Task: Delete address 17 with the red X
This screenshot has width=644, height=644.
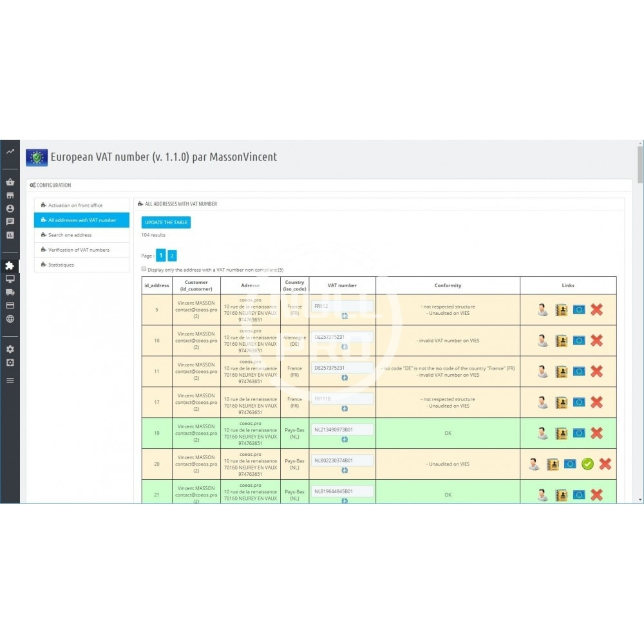Action: tap(596, 402)
